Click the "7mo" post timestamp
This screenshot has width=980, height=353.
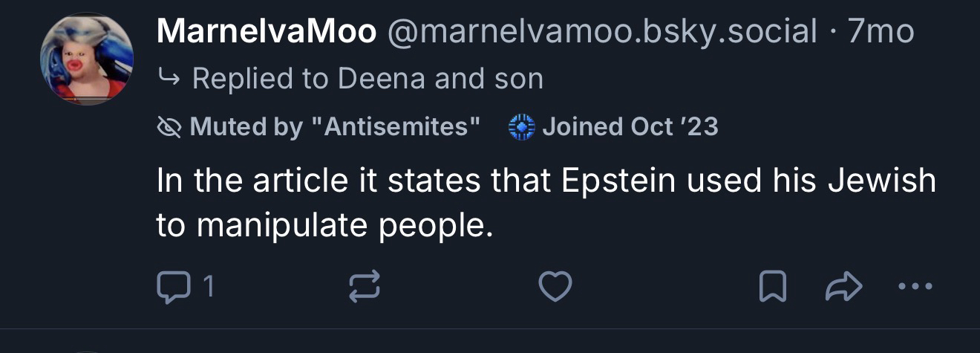[x=881, y=32]
